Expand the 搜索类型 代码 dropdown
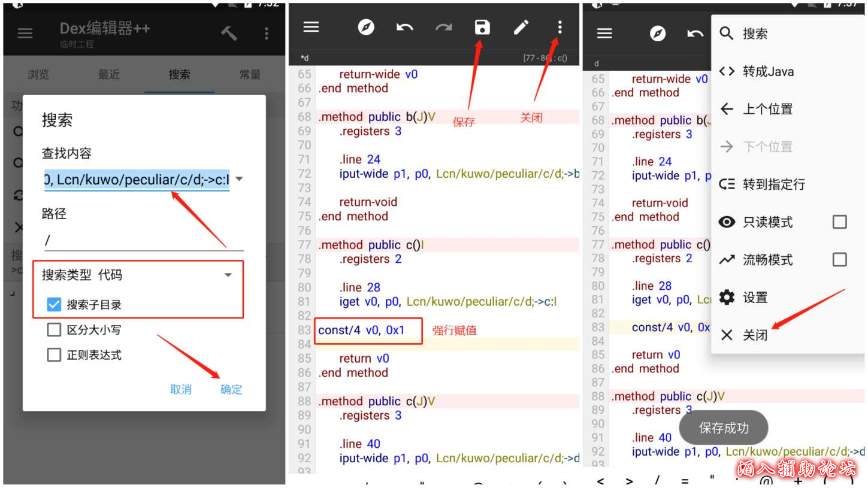 tap(228, 275)
